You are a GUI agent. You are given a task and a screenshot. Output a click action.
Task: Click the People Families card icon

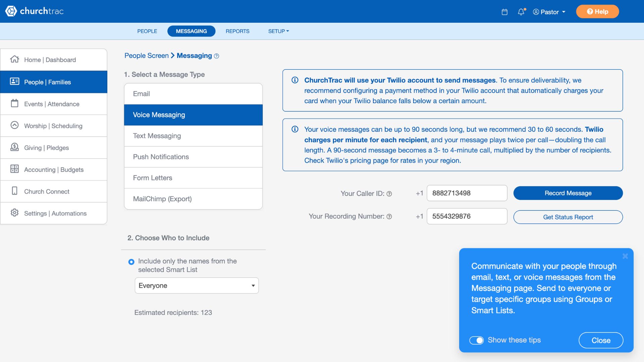[x=14, y=81]
